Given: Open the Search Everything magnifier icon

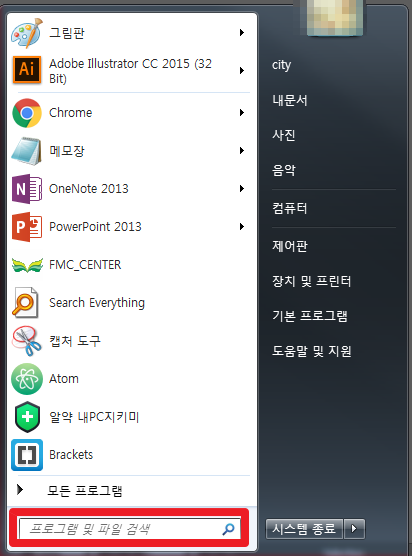Looking at the screenshot, I should pyautogui.click(x=25, y=303).
